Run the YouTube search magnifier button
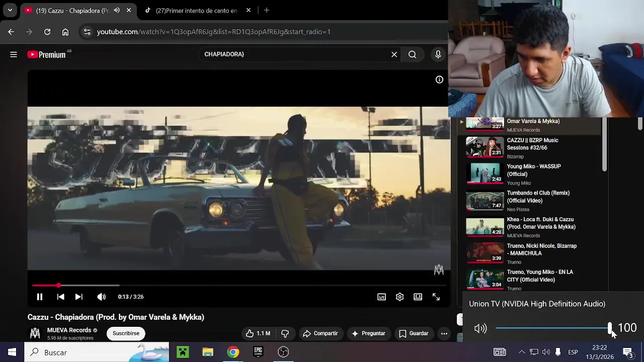Image resolution: width=644 pixels, height=362 pixels. click(x=412, y=54)
